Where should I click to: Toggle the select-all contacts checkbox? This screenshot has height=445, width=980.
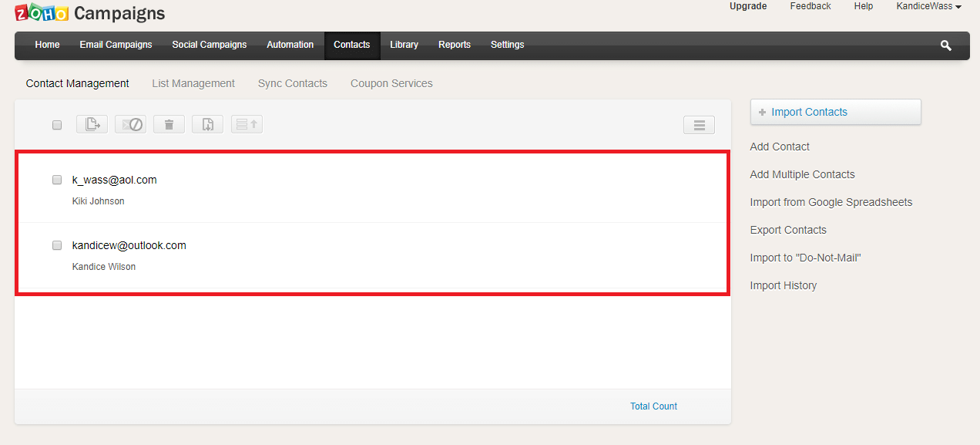(x=57, y=125)
